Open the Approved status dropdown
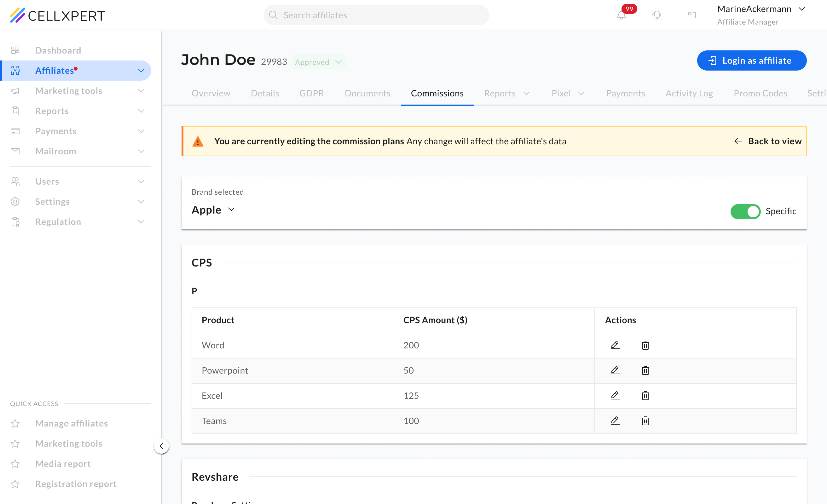The image size is (827, 504). click(x=319, y=62)
